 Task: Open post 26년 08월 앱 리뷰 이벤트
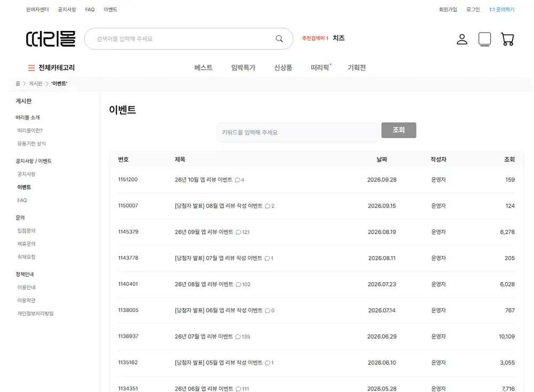(x=204, y=284)
